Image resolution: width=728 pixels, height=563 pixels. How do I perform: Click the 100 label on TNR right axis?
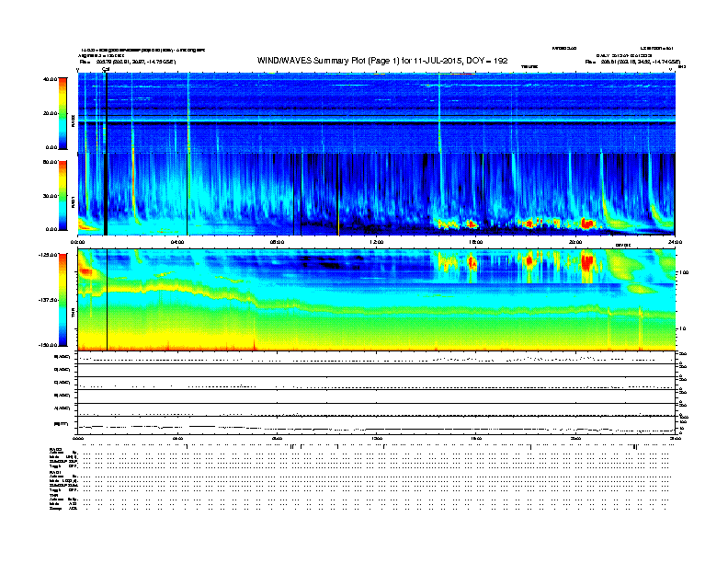click(x=684, y=272)
